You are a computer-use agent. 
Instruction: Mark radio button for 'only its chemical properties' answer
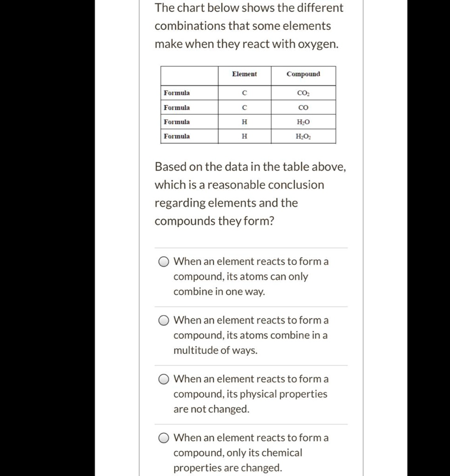163,438
